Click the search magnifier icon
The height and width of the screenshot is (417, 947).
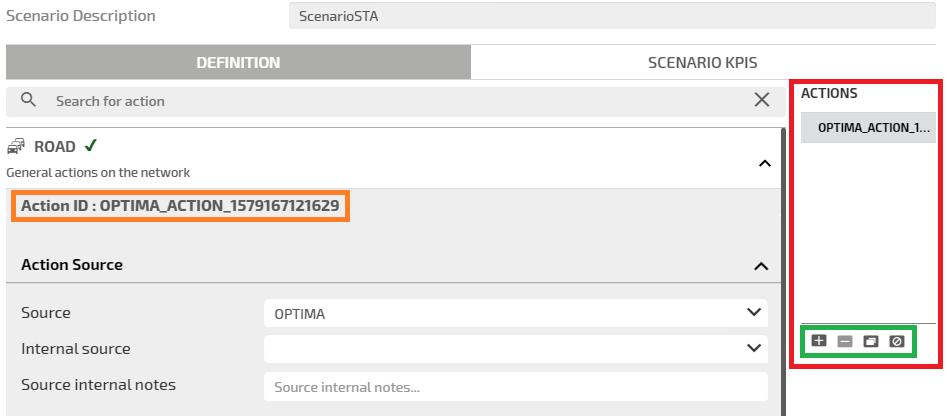tap(28, 100)
